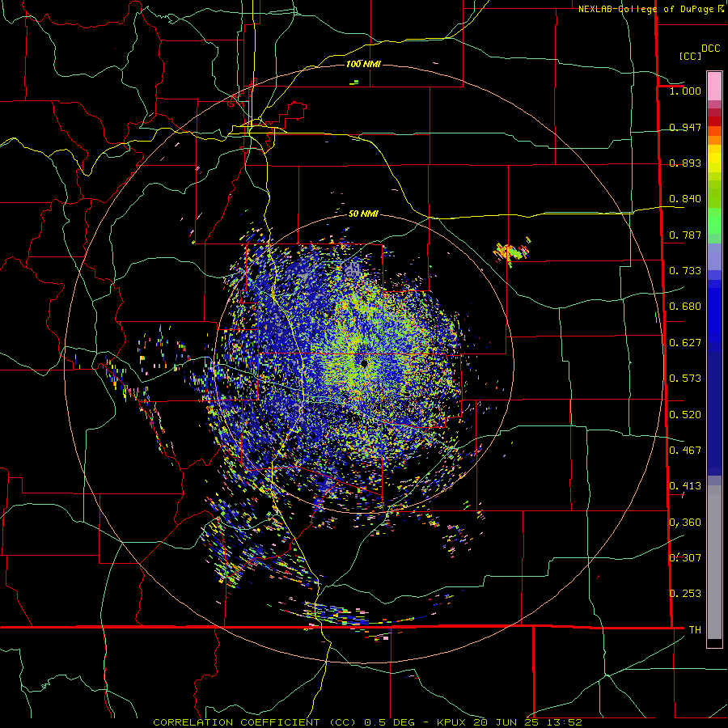Click the 1.000 color scale value
This screenshot has width=728, height=728.
pos(685,91)
